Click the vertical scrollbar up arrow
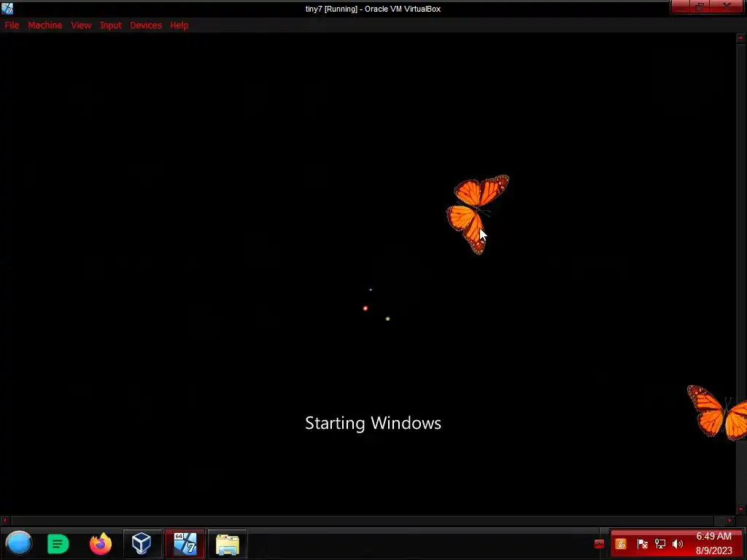Screen dimensions: 747x560 741,38
